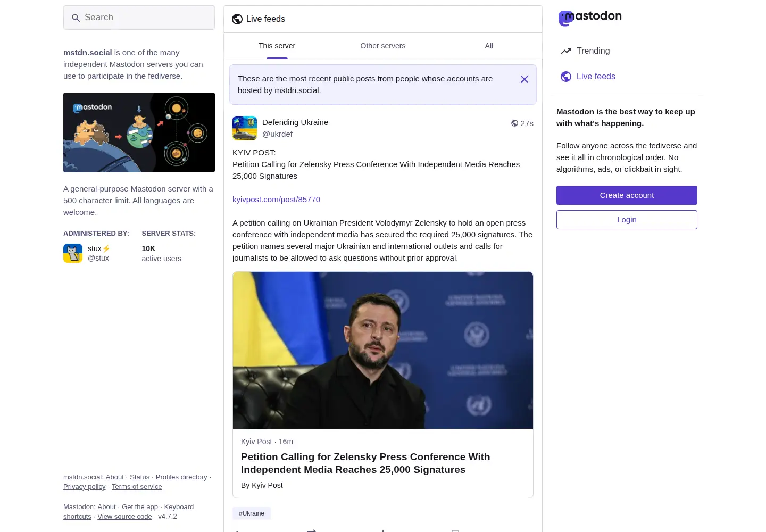Screen dimensions: 766x532
Task: Open the Profiles directory link
Action: (181, 477)
